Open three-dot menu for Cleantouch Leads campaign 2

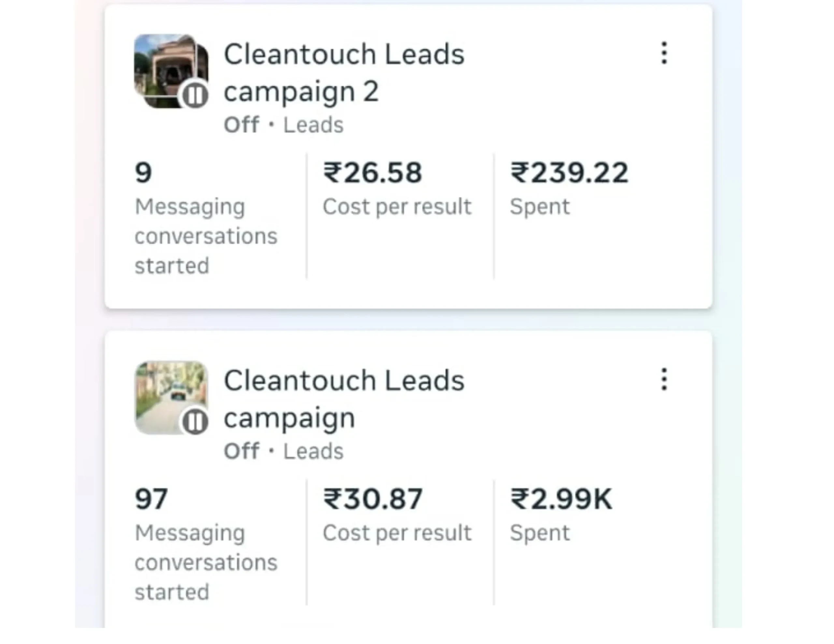(664, 53)
